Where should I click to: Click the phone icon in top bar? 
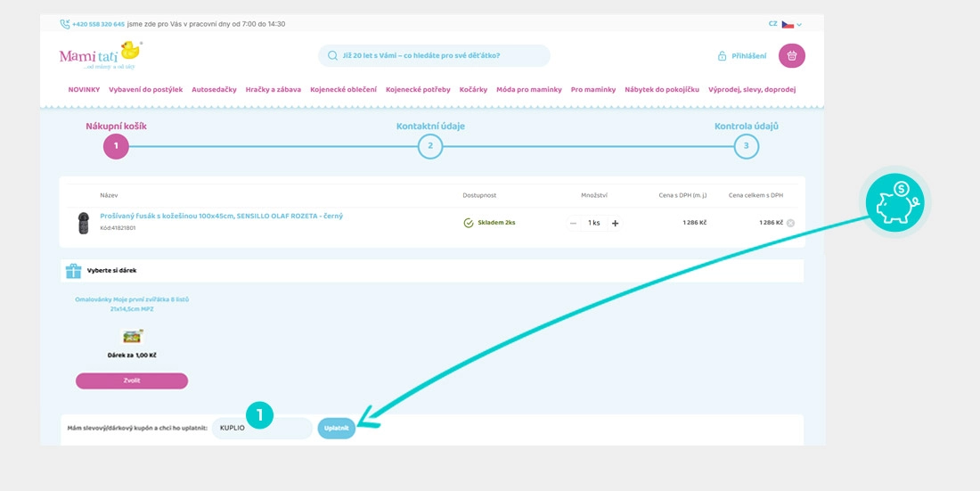pos(65,24)
